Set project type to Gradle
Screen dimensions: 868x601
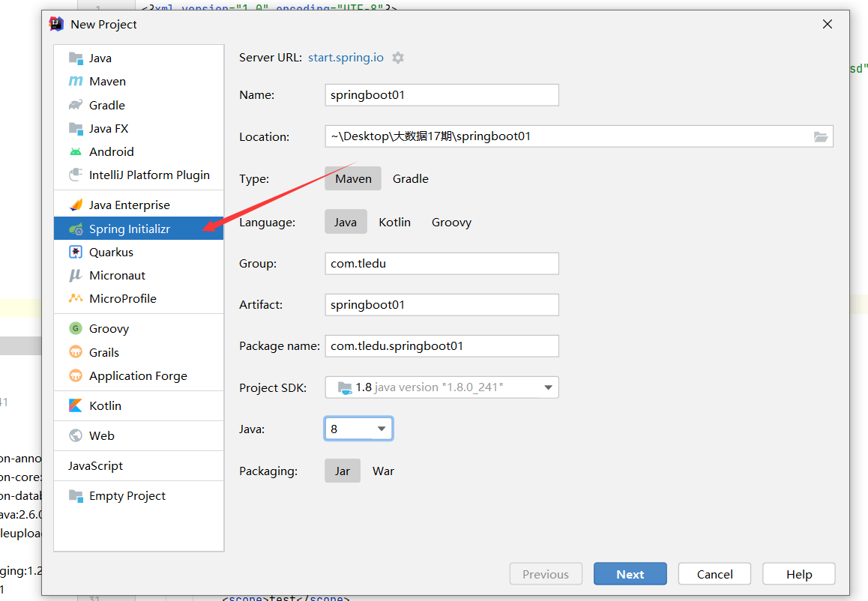411,179
